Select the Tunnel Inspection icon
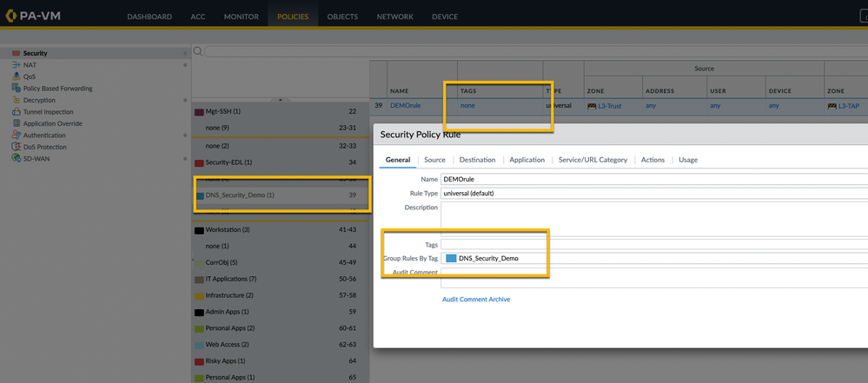Image resolution: width=868 pixels, height=383 pixels. click(16, 112)
